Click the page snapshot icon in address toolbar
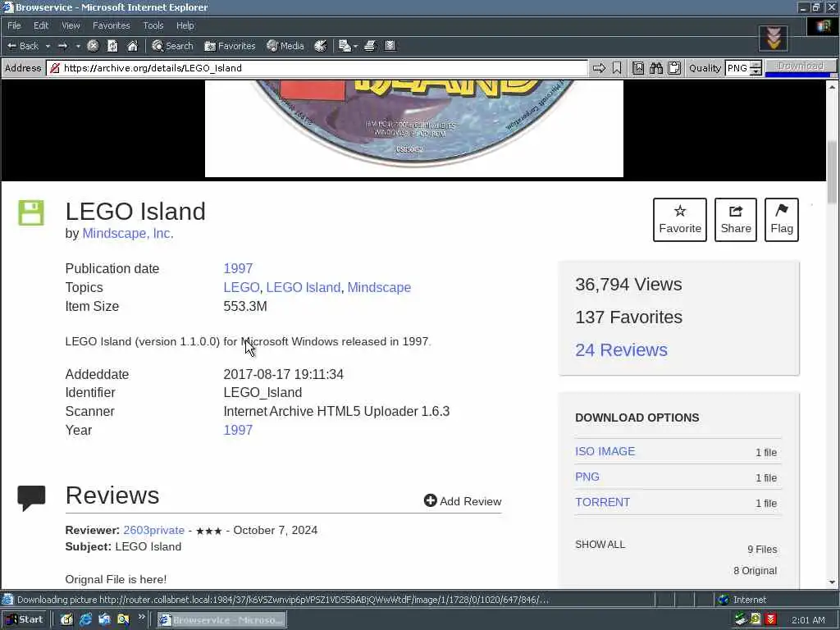This screenshot has height=630, width=840. point(638,68)
